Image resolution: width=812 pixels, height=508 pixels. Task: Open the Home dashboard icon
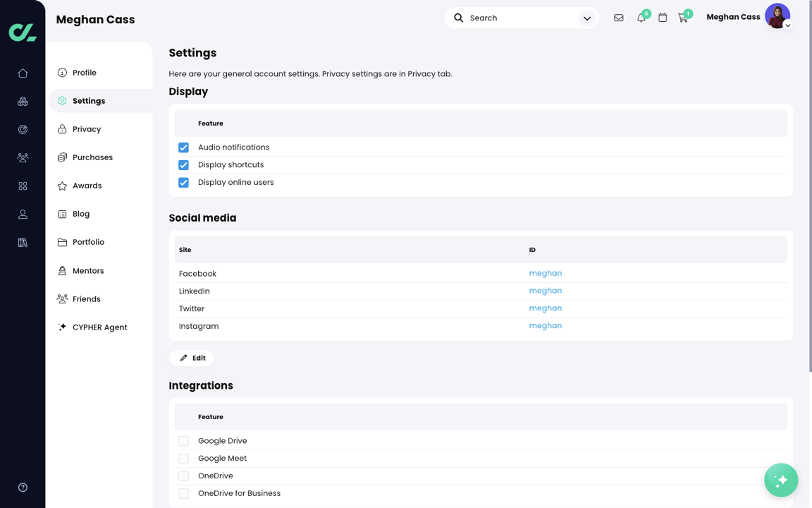(23, 73)
